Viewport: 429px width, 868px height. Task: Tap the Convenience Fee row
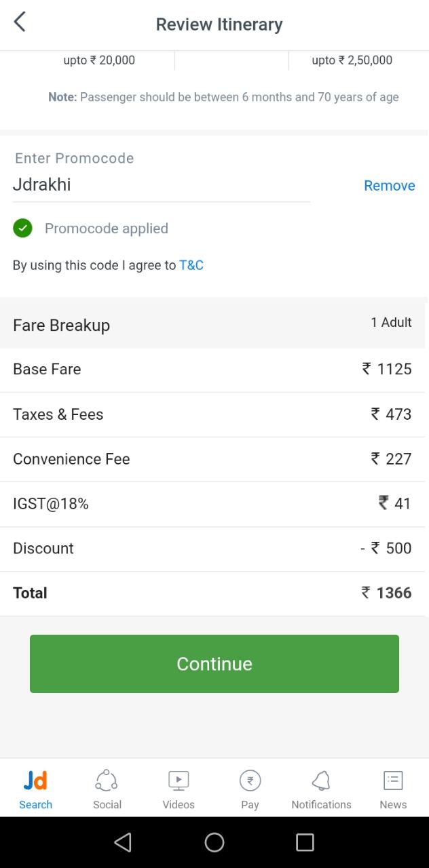pyautogui.click(x=214, y=459)
